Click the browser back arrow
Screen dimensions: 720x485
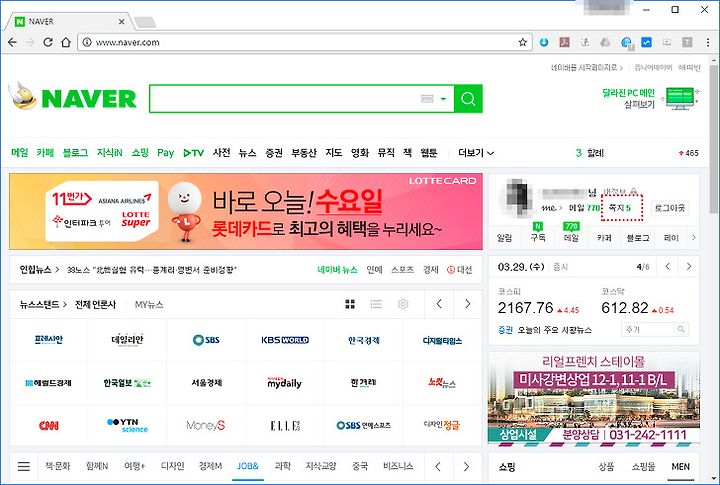click(12, 42)
